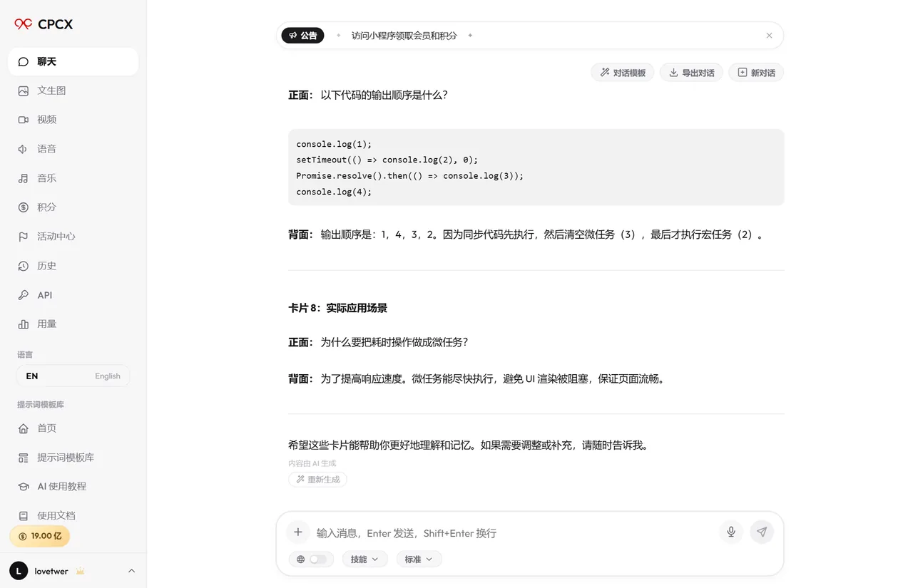Click the text 内容由 AI 生成
The width and height of the screenshot is (913, 588).
(312, 463)
